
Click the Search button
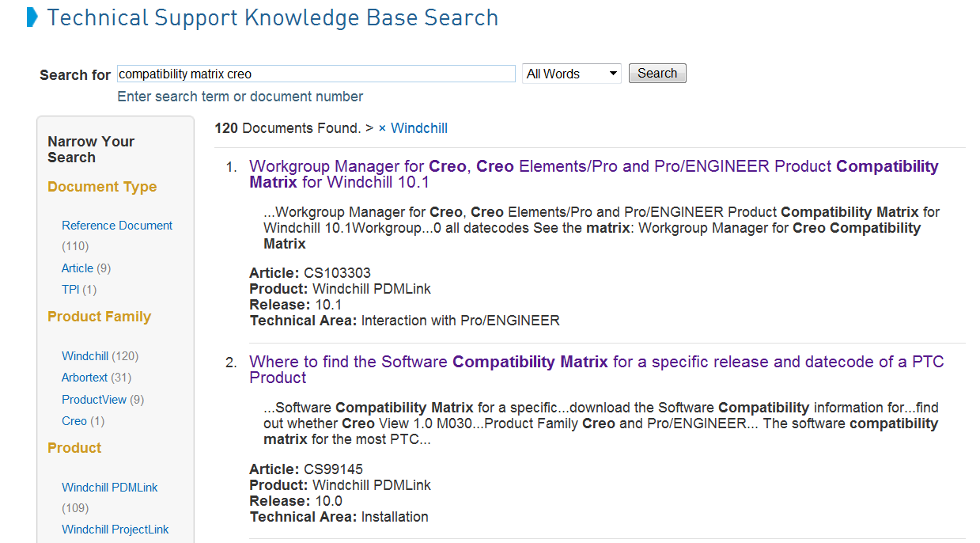coord(656,73)
